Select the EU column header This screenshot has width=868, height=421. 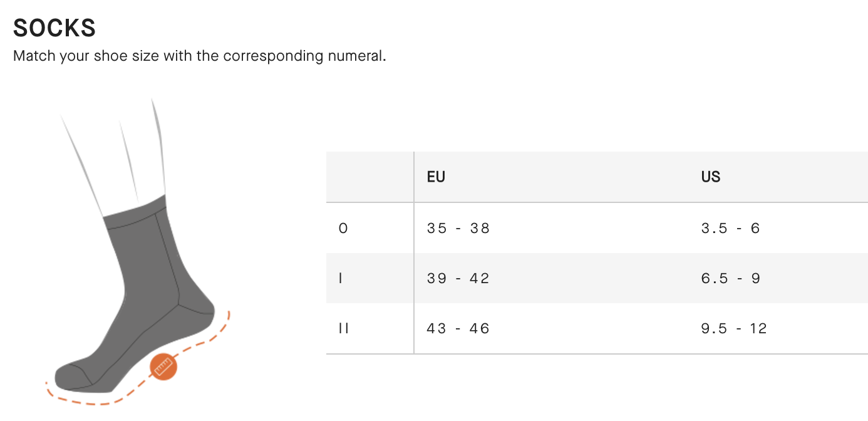point(436,177)
